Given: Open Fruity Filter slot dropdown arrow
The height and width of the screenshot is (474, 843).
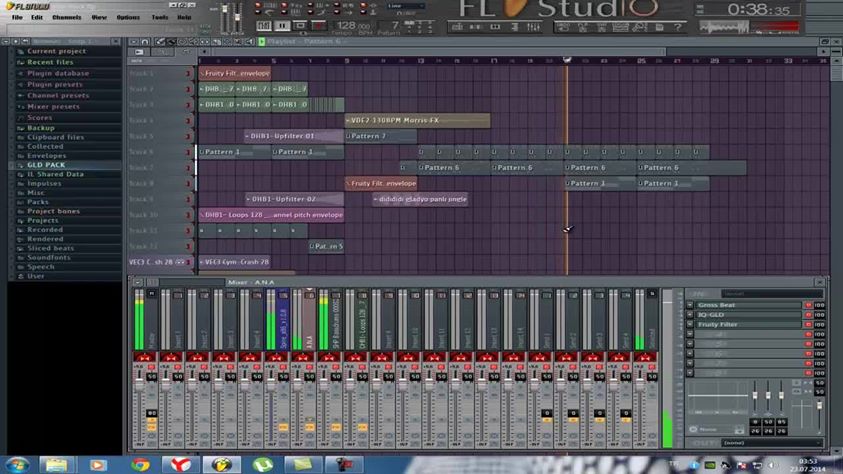Looking at the screenshot, I should [x=690, y=325].
